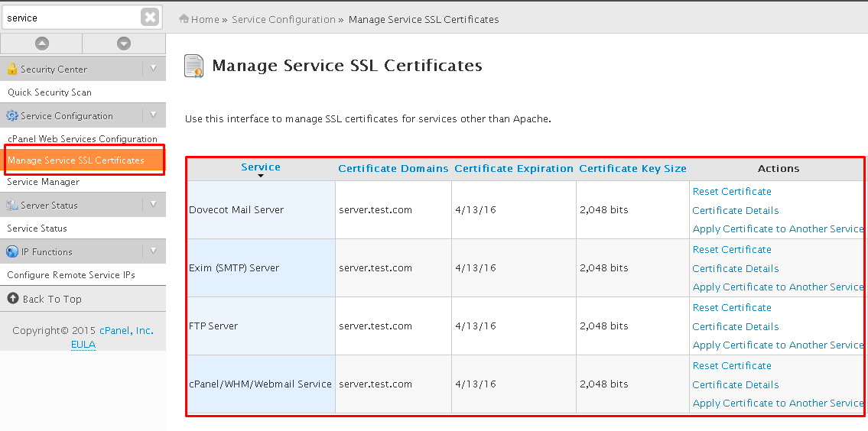Apply FTP Server certificate to another service
Viewport: 868px width, 431px height.
(778, 345)
